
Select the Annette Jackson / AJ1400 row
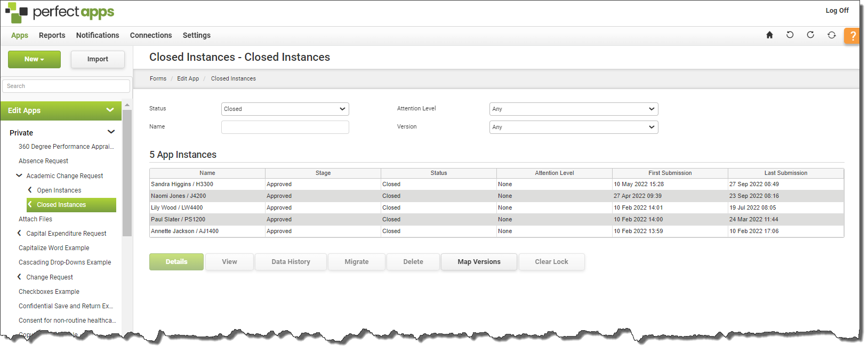click(496, 231)
